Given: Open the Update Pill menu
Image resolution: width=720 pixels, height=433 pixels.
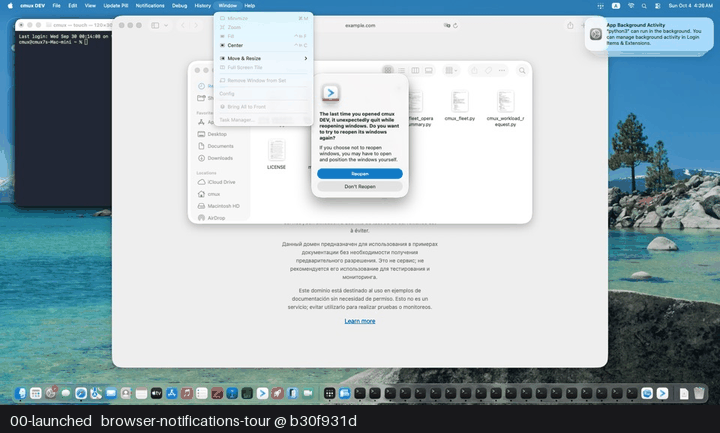Looking at the screenshot, I should point(116,6).
